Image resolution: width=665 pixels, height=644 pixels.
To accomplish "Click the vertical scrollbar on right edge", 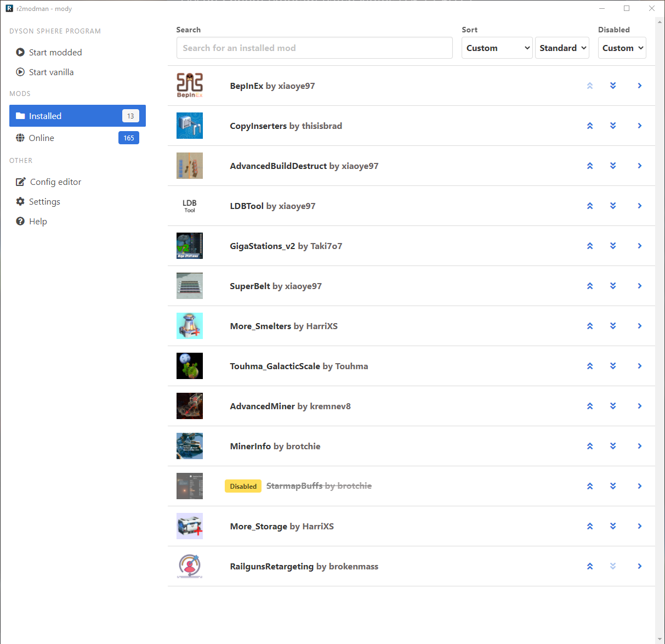I will coord(660,329).
